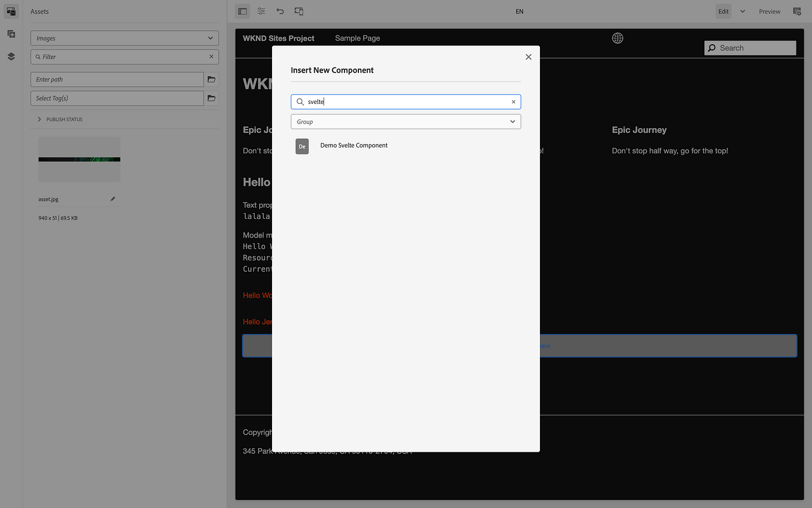Screen dimensions: 812x508
Task: Click the EN language label
Action: coord(520,11)
